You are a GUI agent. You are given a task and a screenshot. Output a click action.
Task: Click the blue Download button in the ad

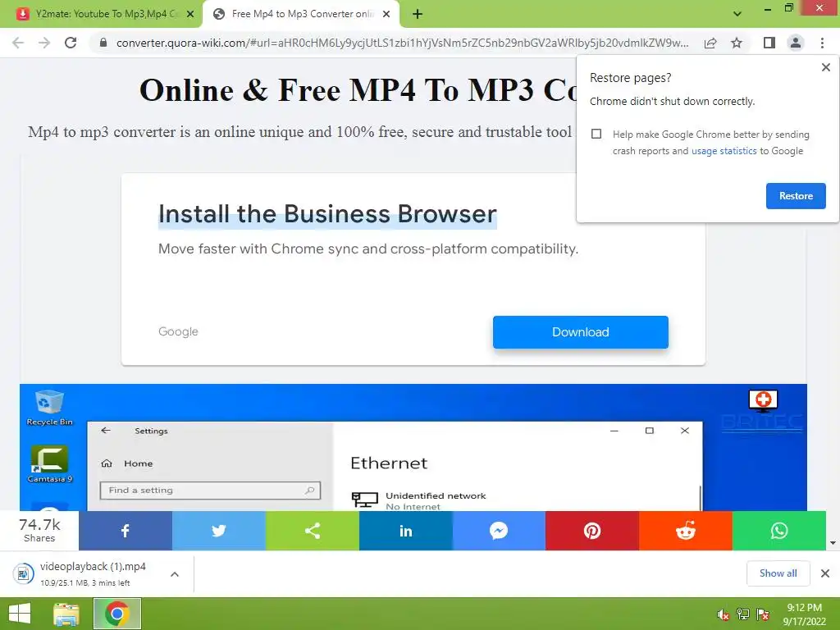[580, 332]
